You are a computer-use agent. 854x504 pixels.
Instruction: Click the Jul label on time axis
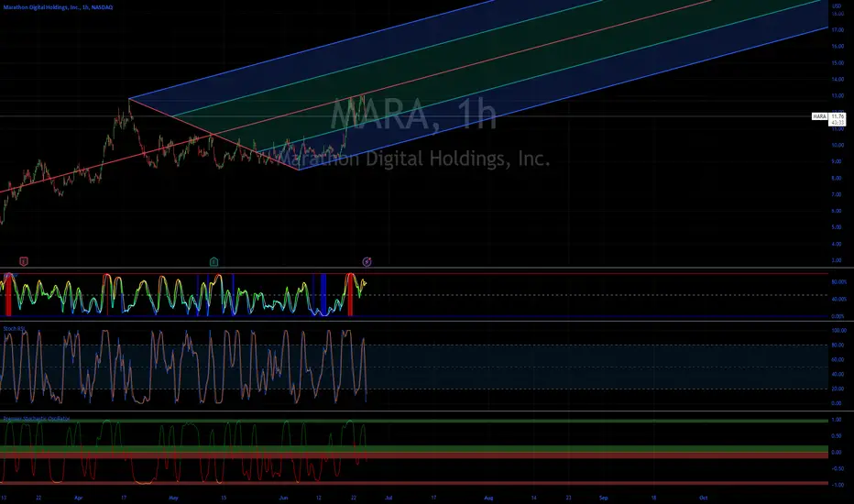(389, 498)
